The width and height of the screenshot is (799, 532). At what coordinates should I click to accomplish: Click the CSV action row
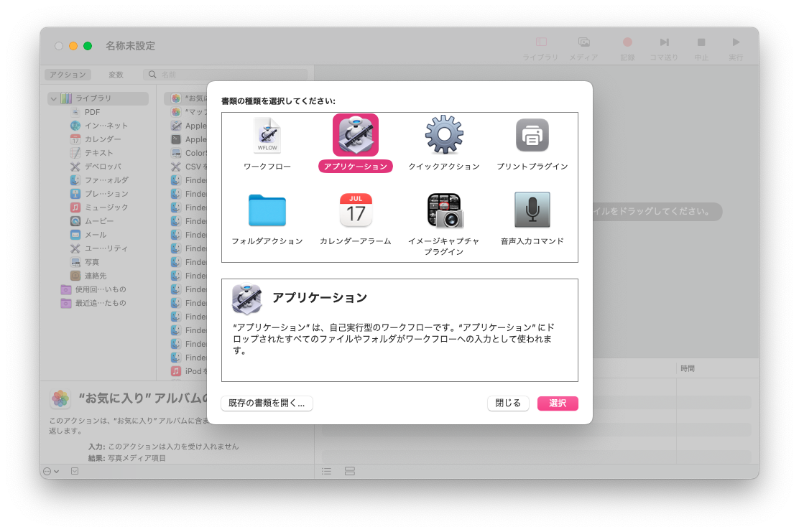188,167
